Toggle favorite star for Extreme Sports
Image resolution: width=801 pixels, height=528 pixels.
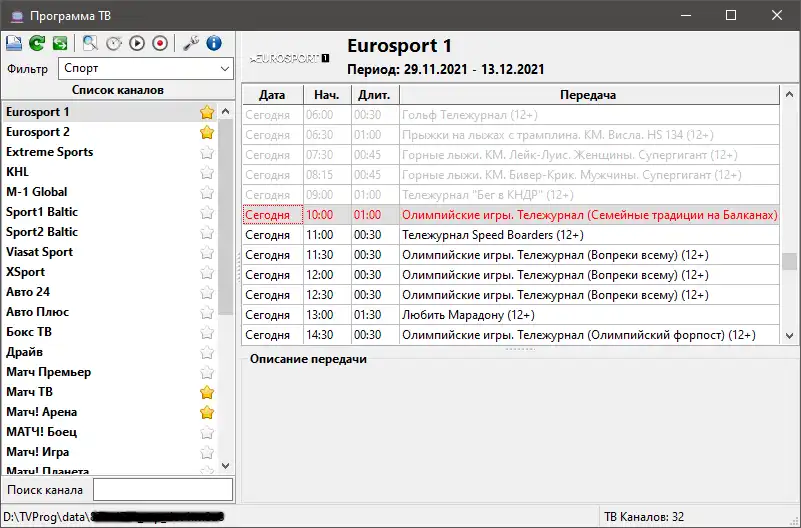pyautogui.click(x=207, y=152)
